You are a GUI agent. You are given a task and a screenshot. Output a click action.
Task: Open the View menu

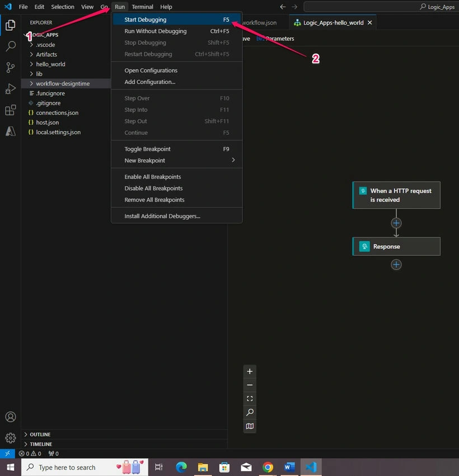(87, 7)
